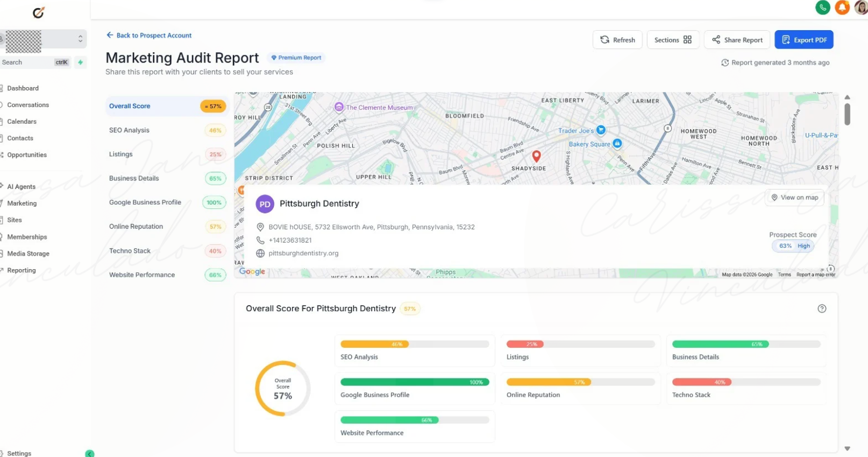Click the Website Performance 66% progress bar
Screen dimensions: 868x457
tap(415, 420)
